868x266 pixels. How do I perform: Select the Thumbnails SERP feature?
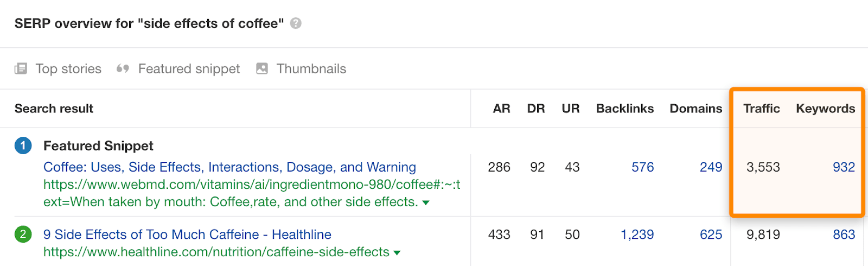click(x=311, y=69)
